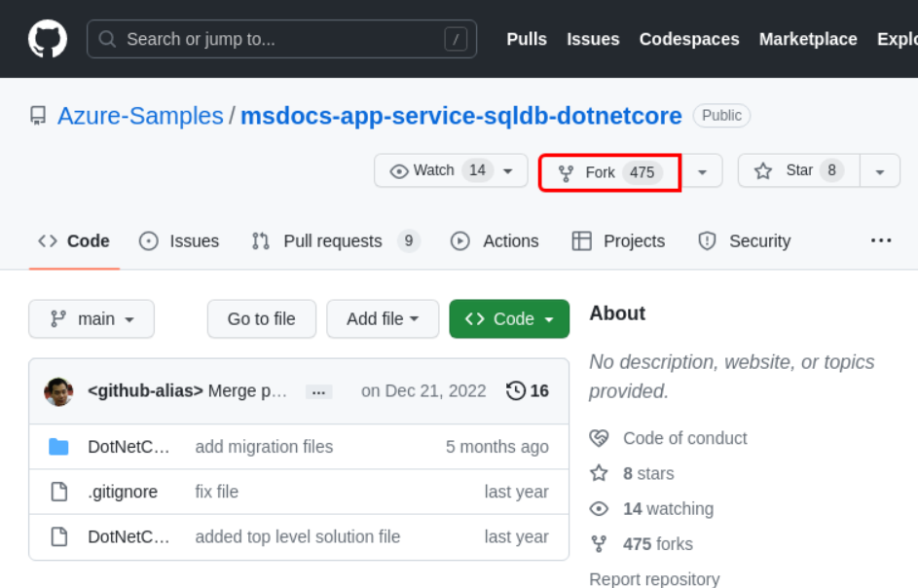Open the DotNetC… solution file
Viewport: 918px width, 588px height.
pyautogui.click(x=129, y=536)
